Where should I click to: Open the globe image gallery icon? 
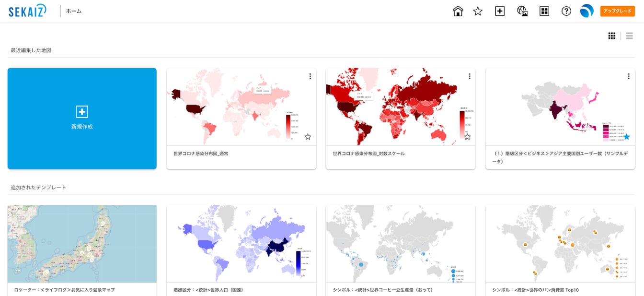coord(522,11)
